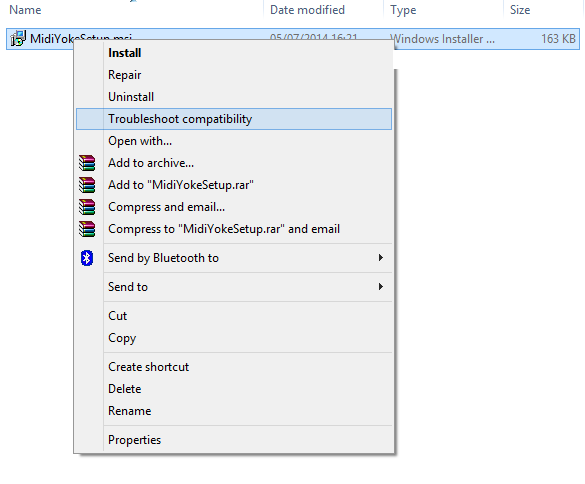Choose Copy from the context menu

[234, 338]
